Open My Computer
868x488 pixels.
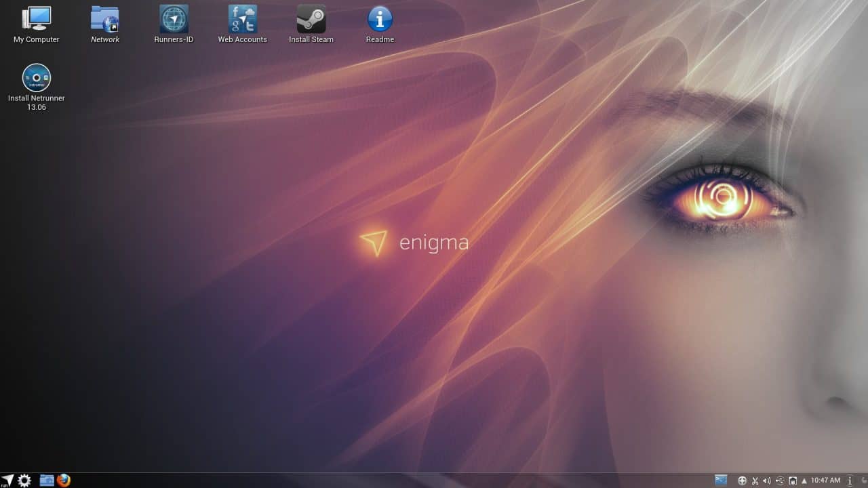click(36, 18)
